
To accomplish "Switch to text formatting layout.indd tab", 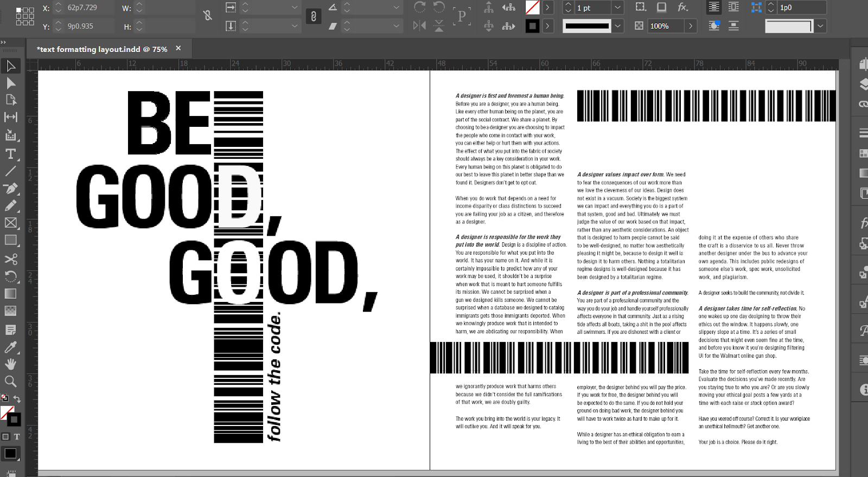I will tap(102, 49).
